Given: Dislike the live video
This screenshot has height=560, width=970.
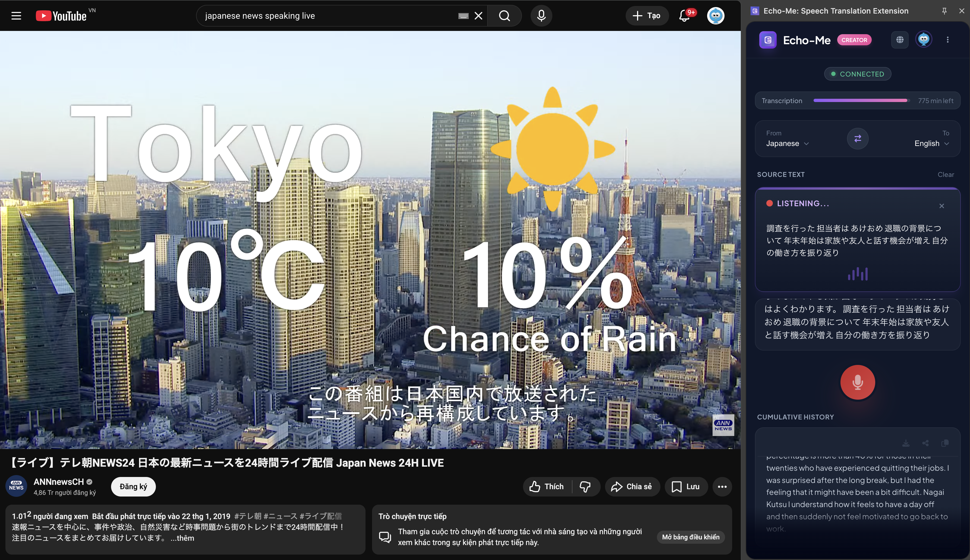Looking at the screenshot, I should pos(585,486).
